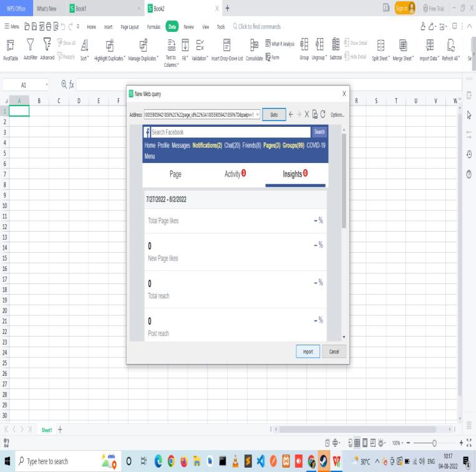Open new document tab with plus
The image size is (476, 472).
tap(227, 8)
